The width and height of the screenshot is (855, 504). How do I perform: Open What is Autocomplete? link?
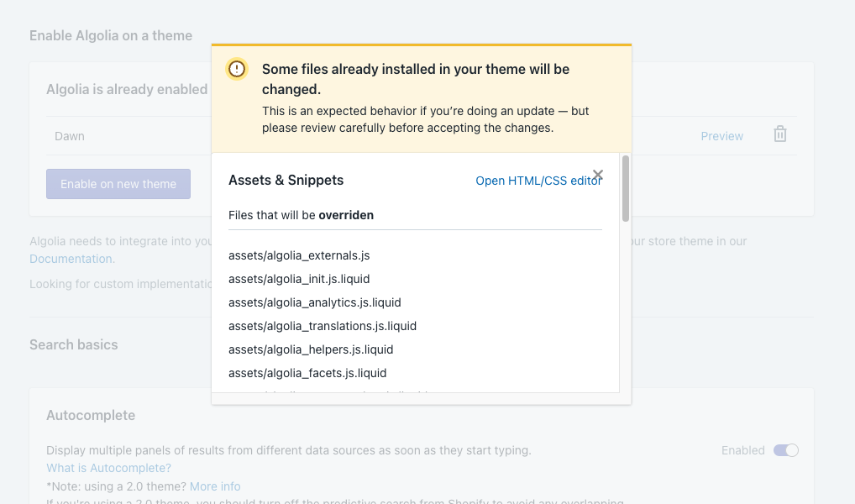pos(108,468)
